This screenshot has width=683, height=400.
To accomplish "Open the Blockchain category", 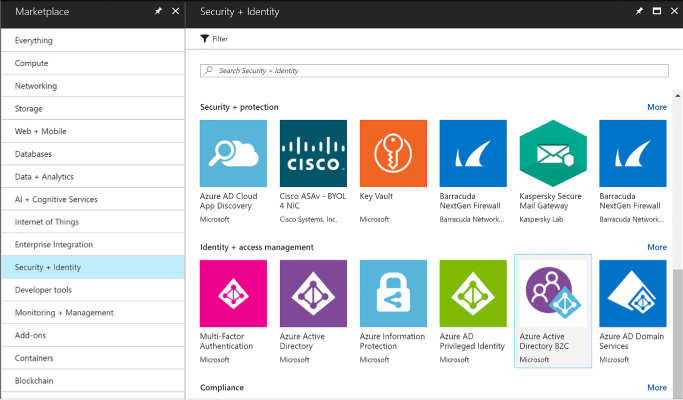I will point(93,380).
